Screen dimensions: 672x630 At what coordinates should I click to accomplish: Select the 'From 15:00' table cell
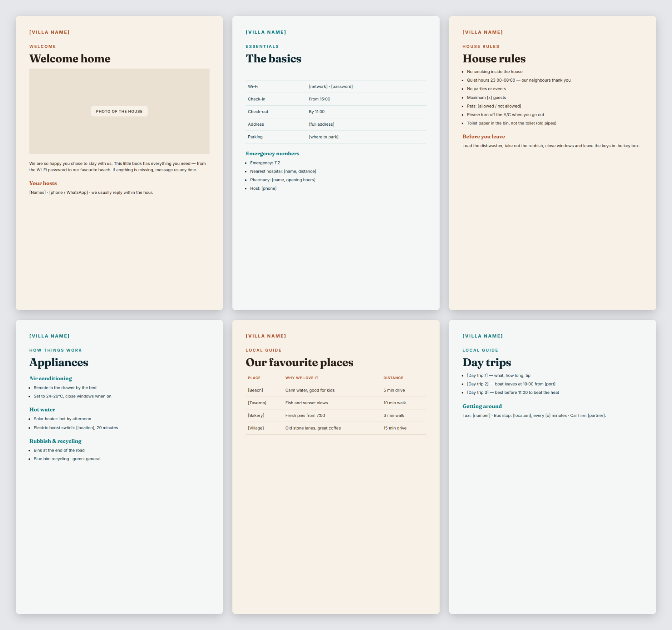[x=320, y=99]
